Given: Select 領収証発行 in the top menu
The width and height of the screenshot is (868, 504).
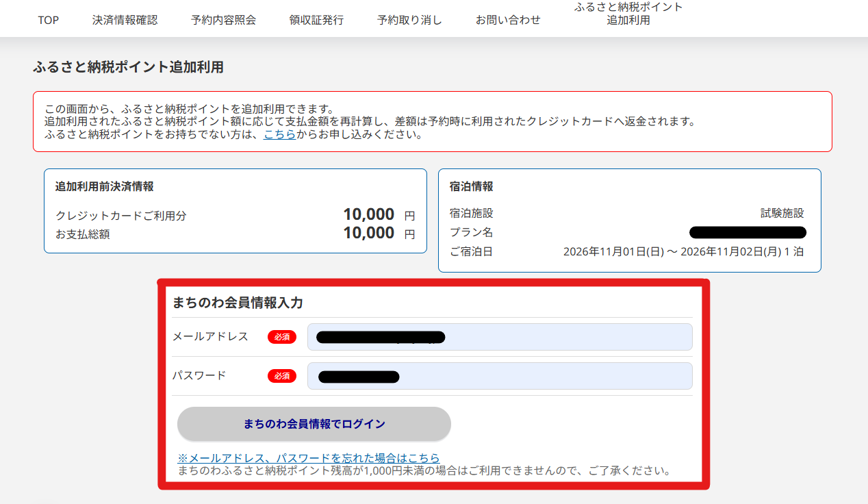Looking at the screenshot, I should pyautogui.click(x=316, y=20).
